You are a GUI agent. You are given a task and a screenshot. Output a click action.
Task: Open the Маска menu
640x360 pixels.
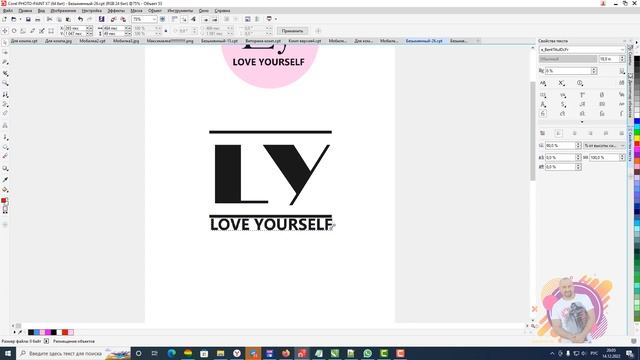136,11
